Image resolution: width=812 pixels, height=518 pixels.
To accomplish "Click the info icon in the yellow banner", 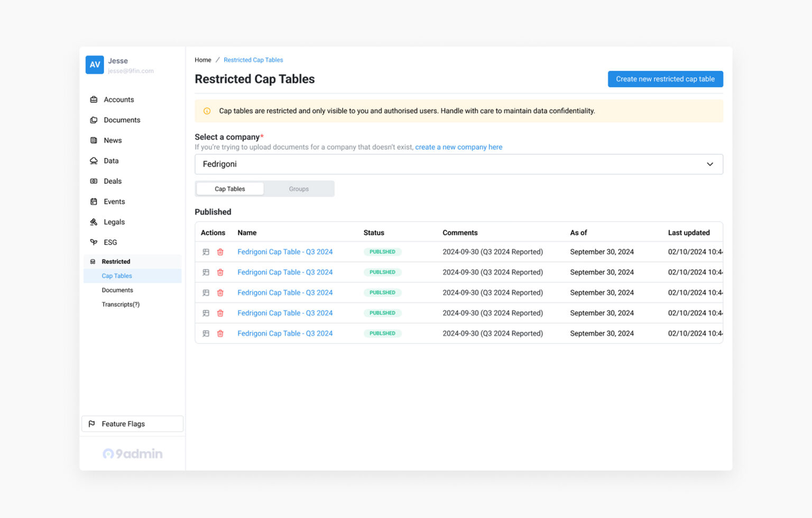I will click(x=207, y=111).
